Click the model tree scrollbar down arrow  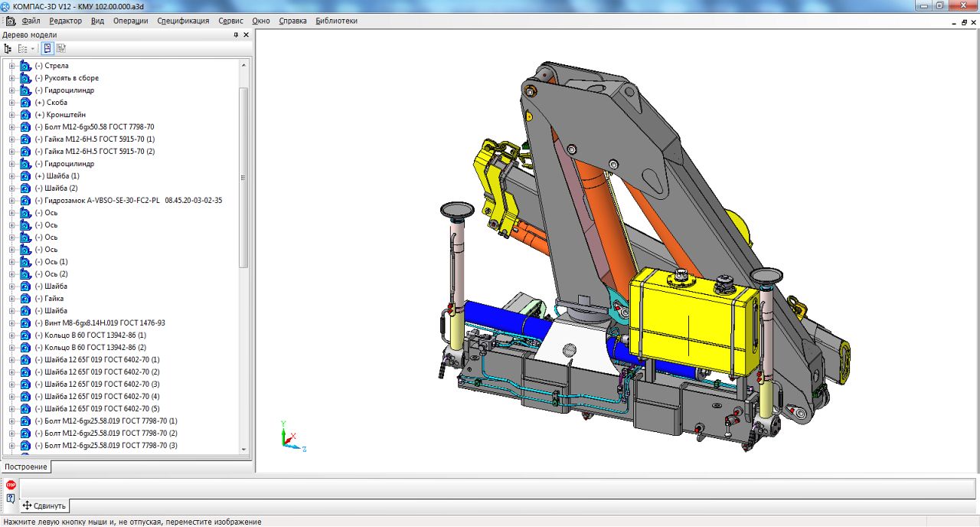click(x=244, y=450)
